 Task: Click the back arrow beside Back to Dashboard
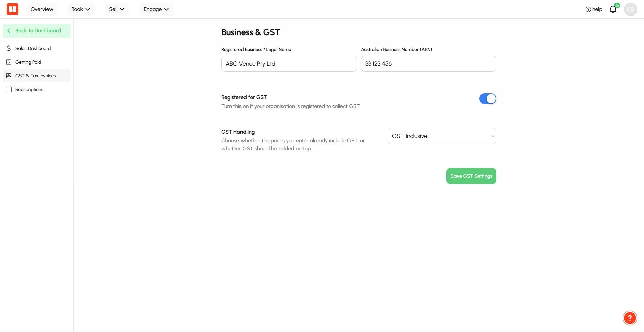click(9, 31)
